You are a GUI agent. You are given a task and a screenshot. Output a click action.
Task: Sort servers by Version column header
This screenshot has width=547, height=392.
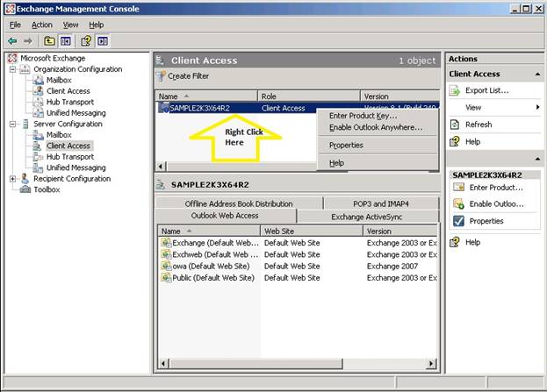[x=399, y=96]
